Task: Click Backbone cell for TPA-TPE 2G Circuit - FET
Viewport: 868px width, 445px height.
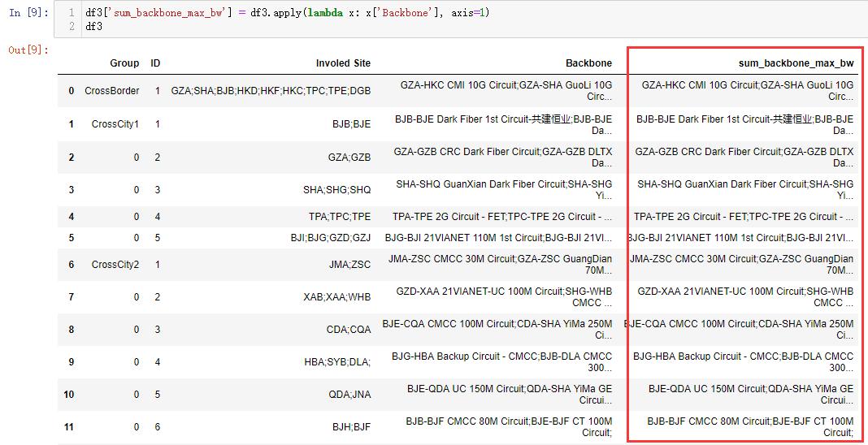Action: [x=502, y=217]
